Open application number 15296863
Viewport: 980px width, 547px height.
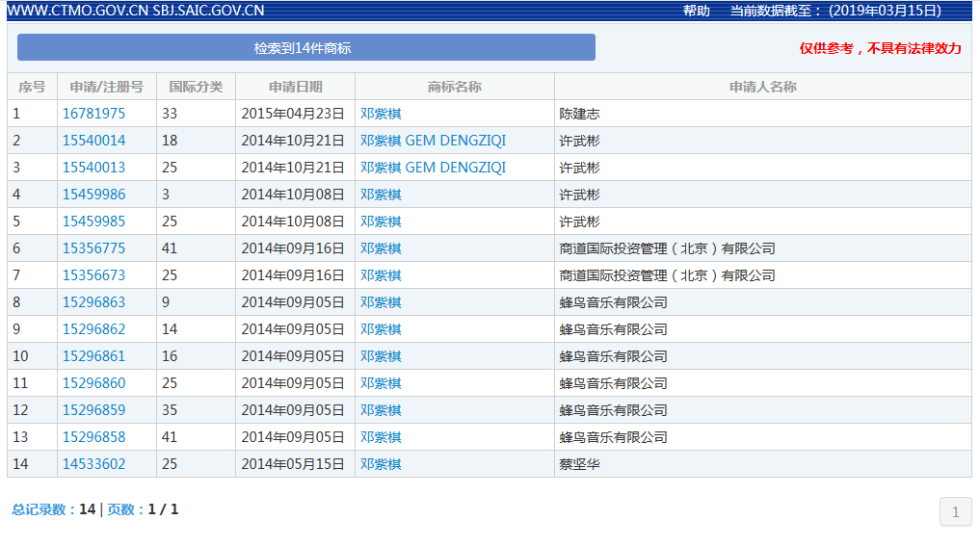tap(93, 302)
